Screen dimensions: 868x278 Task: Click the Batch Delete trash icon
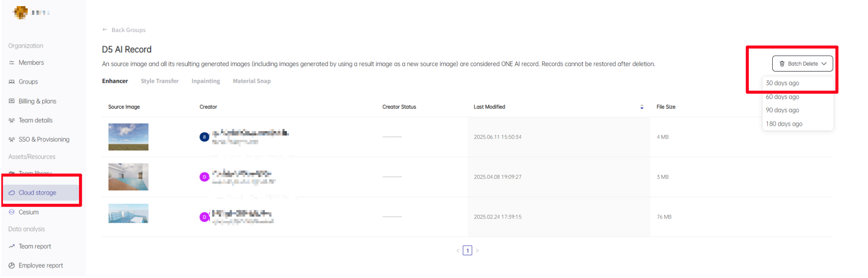[782, 64]
